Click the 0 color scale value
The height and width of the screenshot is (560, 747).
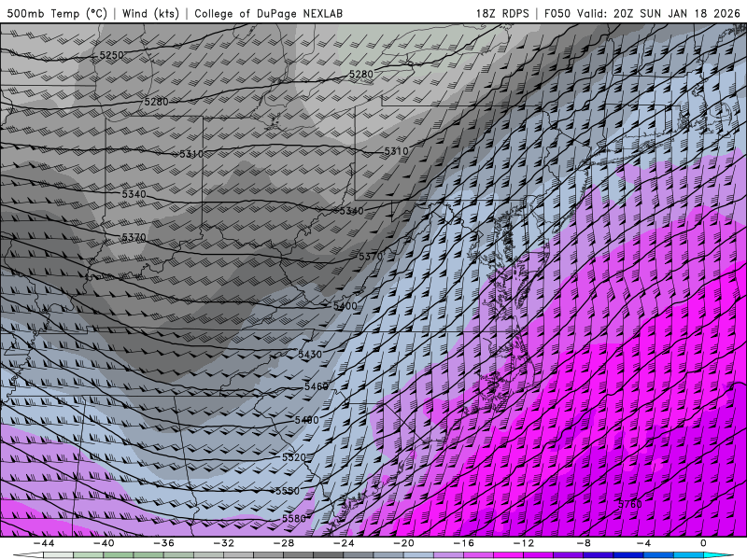[704, 543]
